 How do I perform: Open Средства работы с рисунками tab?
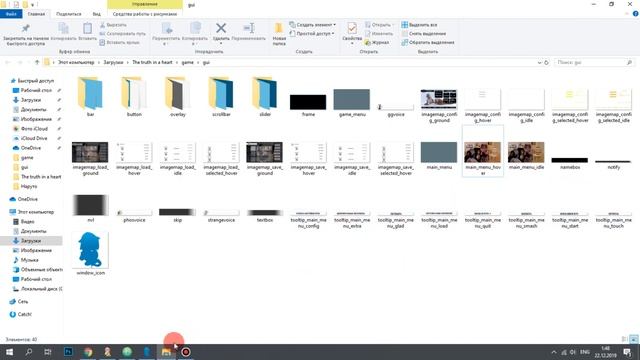tap(145, 14)
